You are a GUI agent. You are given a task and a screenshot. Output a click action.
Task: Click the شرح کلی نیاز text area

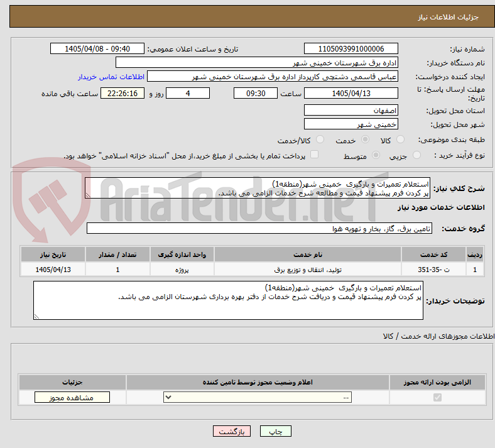pos(258,188)
